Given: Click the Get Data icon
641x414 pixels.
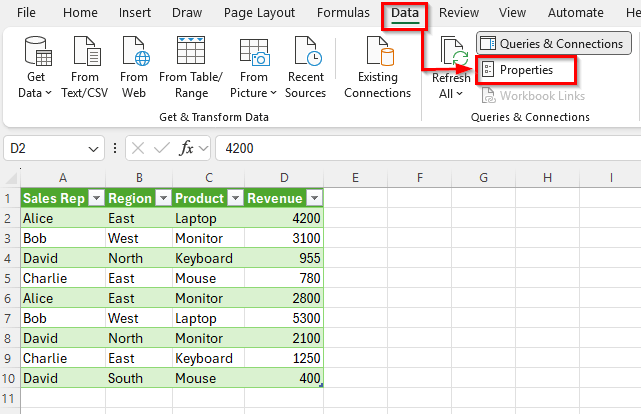Looking at the screenshot, I should click(37, 52).
